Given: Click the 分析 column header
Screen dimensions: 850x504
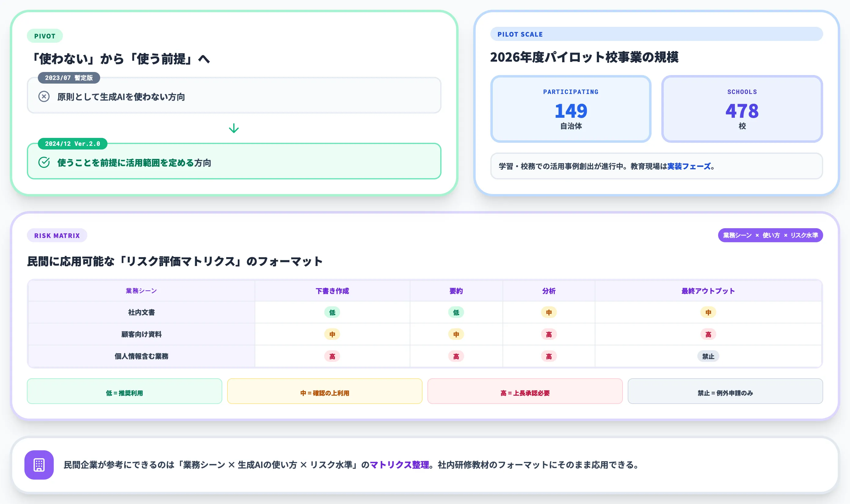Looking at the screenshot, I should [x=549, y=291].
